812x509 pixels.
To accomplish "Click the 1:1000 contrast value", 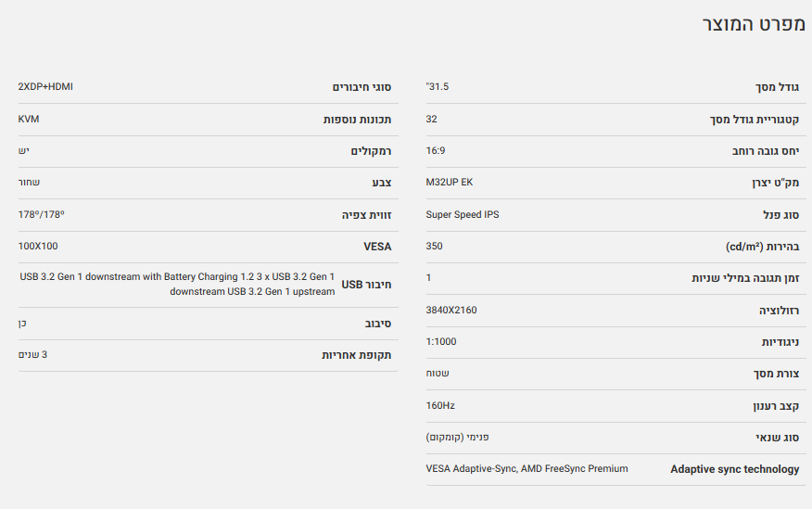I will [x=441, y=341].
